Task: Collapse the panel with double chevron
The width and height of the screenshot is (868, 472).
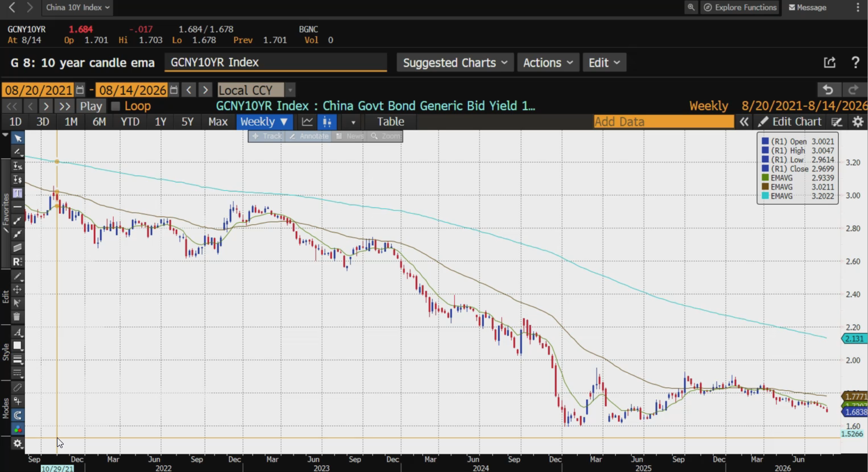Action: 743,122
